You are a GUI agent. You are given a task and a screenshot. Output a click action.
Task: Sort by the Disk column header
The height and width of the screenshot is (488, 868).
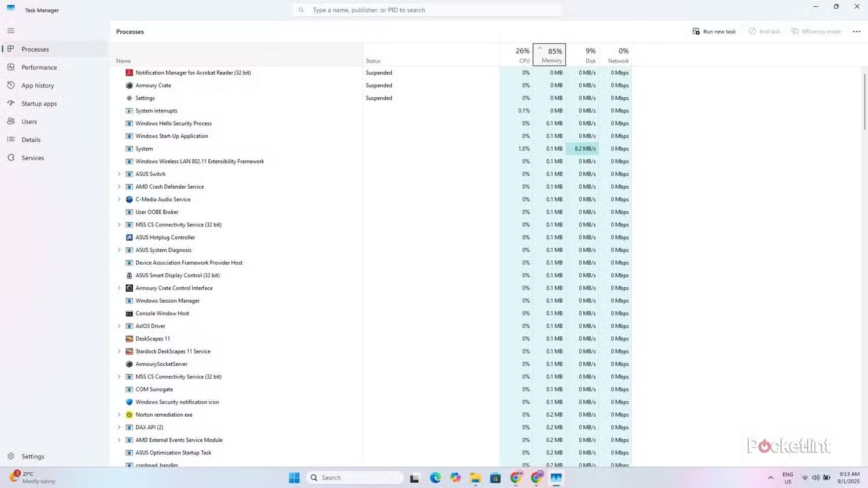click(582, 55)
